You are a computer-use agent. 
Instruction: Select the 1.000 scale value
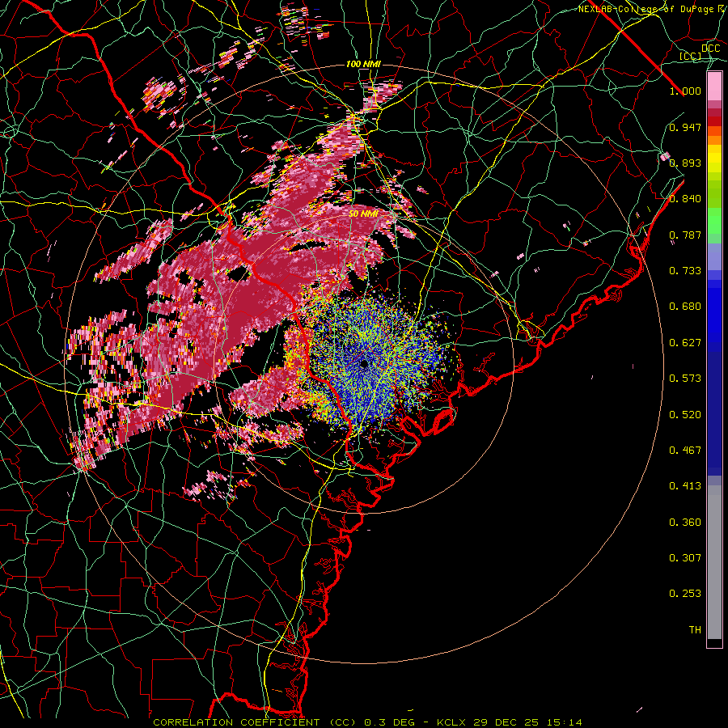coord(685,91)
